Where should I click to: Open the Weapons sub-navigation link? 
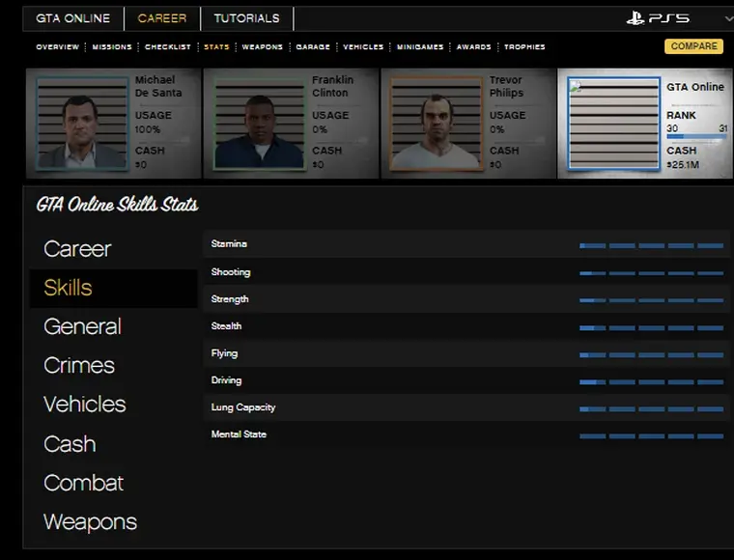coord(262,46)
